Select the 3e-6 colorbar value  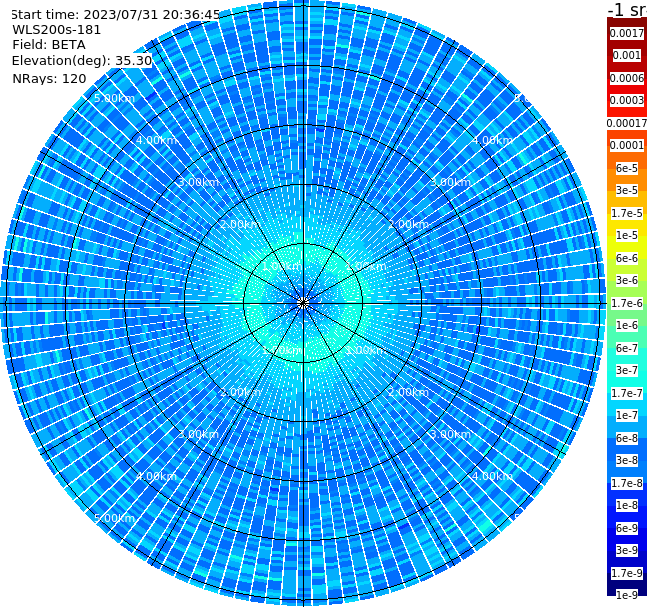[627, 280]
